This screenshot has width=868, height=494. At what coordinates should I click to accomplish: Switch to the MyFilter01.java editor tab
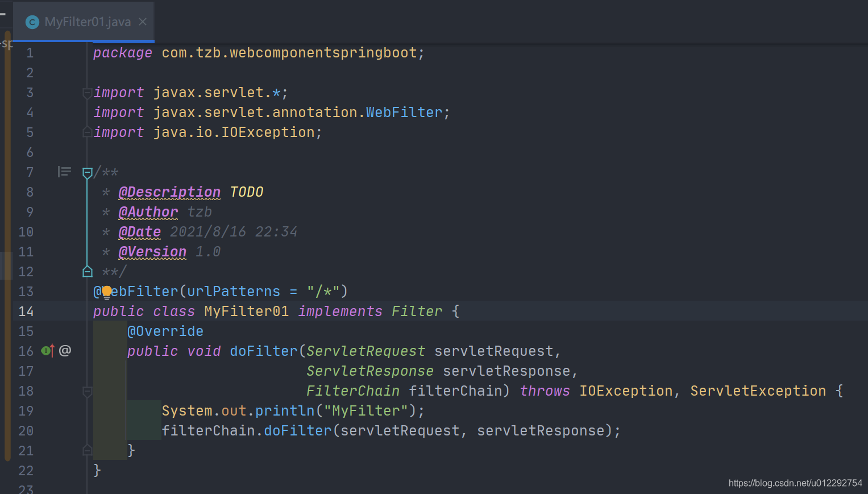[x=84, y=22]
